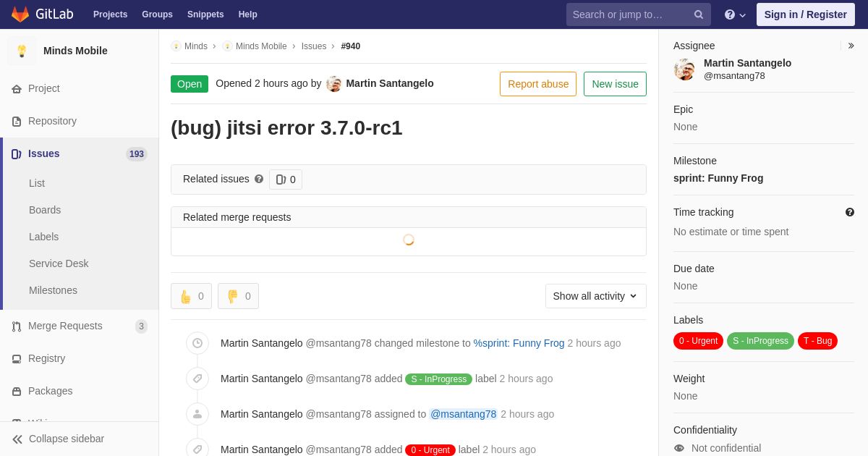The image size is (868, 456).
Task: Click the Registry icon in sidebar
Action: [x=17, y=359]
